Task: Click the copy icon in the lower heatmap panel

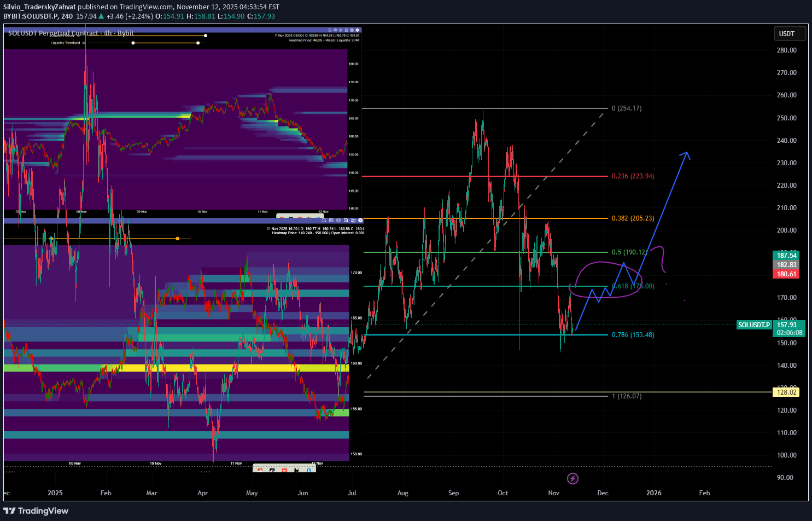Action: click(353, 220)
